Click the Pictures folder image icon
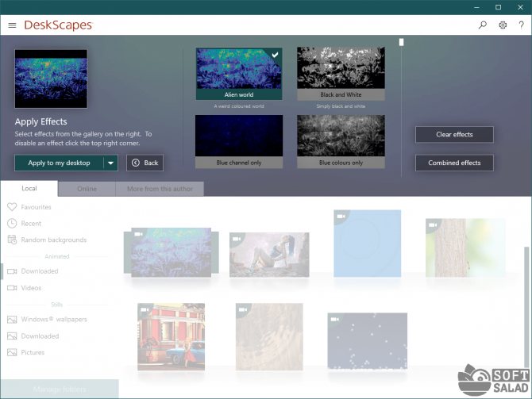Viewport: 532px width, 399px height. 12,352
